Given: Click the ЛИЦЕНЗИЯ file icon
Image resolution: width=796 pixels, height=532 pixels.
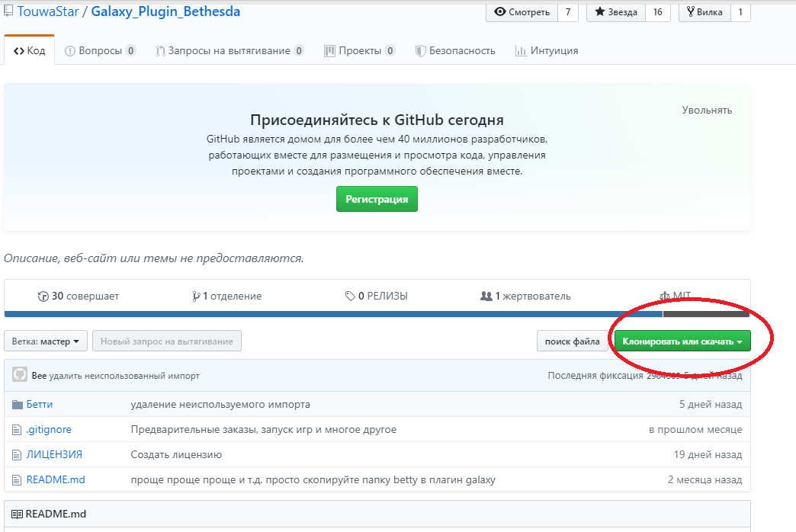Looking at the screenshot, I should 18,454.
